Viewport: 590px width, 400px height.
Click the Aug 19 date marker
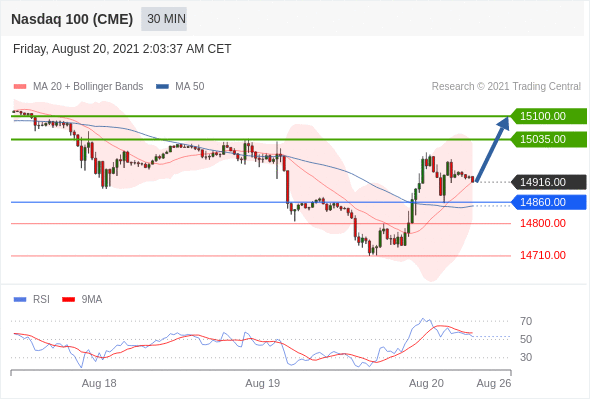[263, 383]
